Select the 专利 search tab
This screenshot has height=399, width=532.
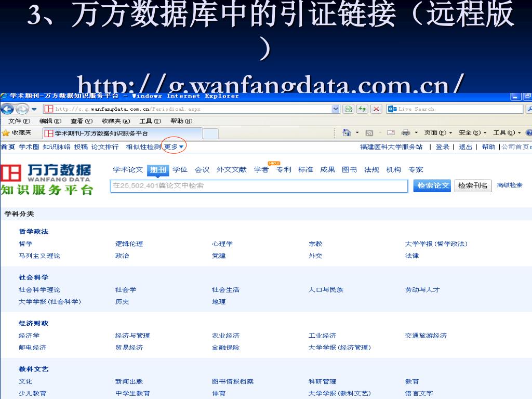284,169
